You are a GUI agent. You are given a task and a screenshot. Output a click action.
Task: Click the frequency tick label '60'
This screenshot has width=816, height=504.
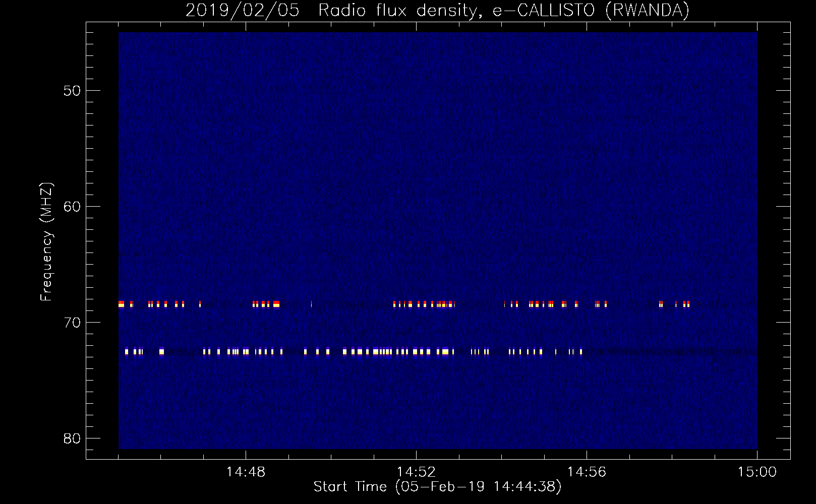pyautogui.click(x=72, y=207)
